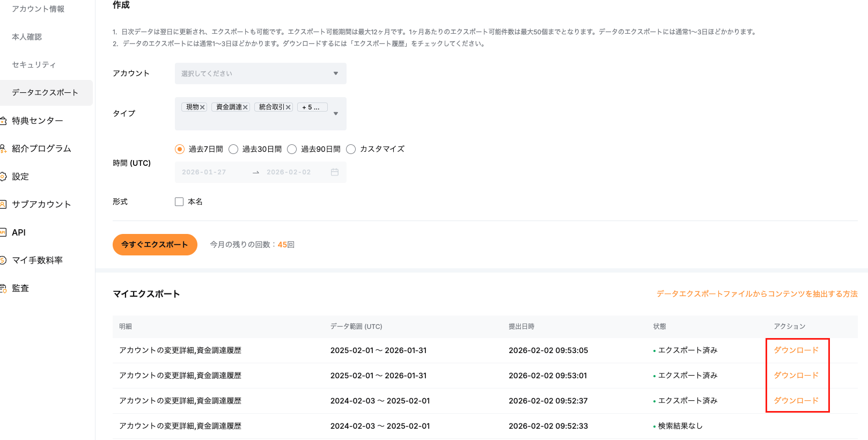Remove the 資金調達 tag from type field

(245, 107)
